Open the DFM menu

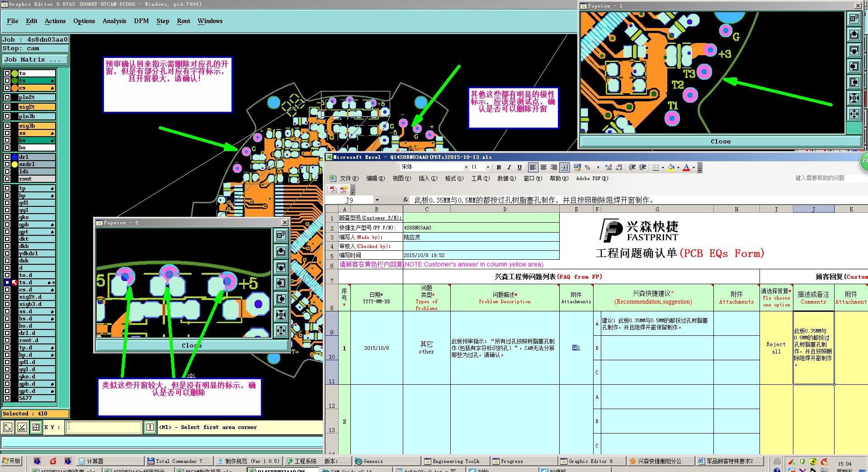click(142, 21)
